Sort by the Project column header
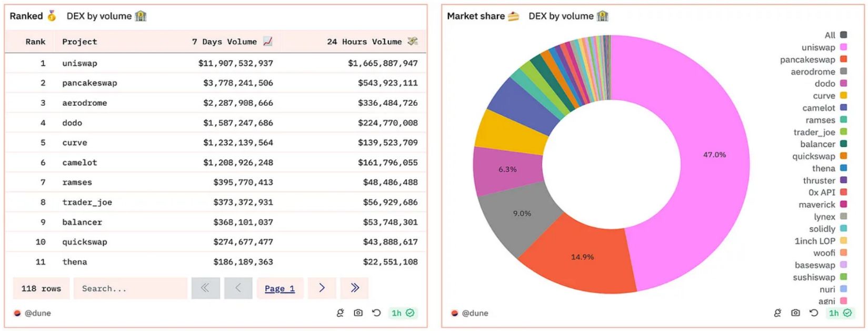The height and width of the screenshot is (331, 868). point(79,42)
